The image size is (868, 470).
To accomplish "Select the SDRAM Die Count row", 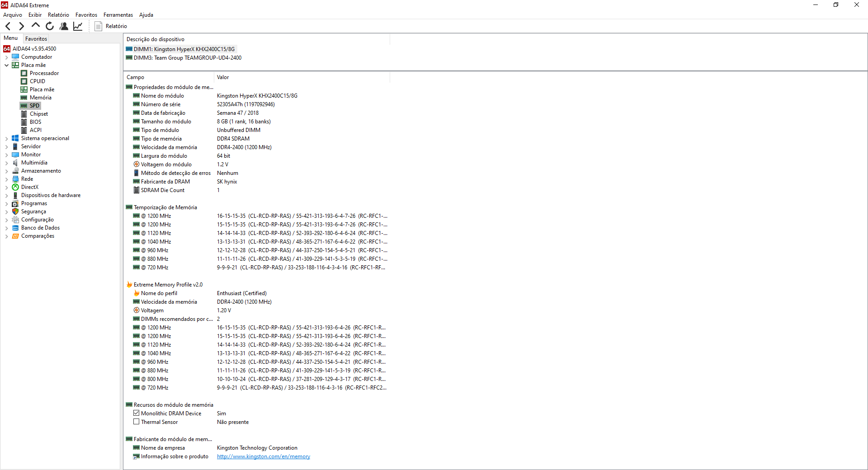I will click(257, 190).
